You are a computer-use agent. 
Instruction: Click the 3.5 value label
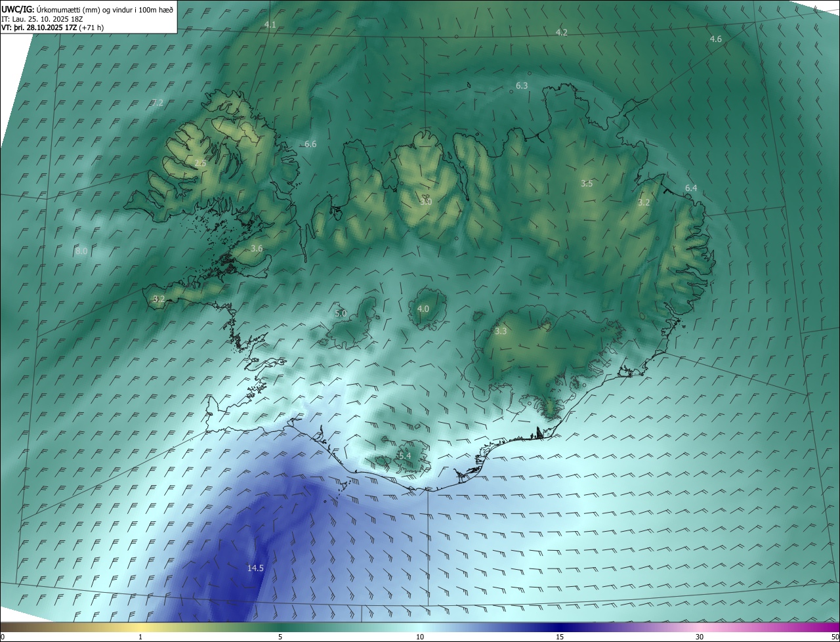tap(587, 183)
